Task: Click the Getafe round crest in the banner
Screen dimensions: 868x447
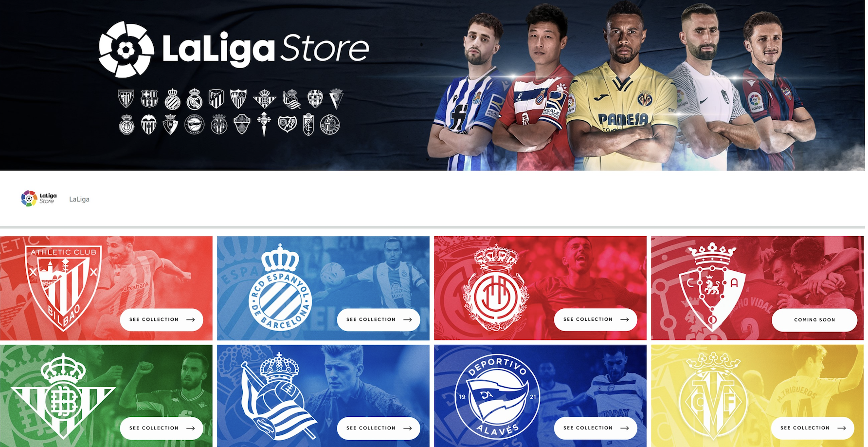Action: (330, 125)
